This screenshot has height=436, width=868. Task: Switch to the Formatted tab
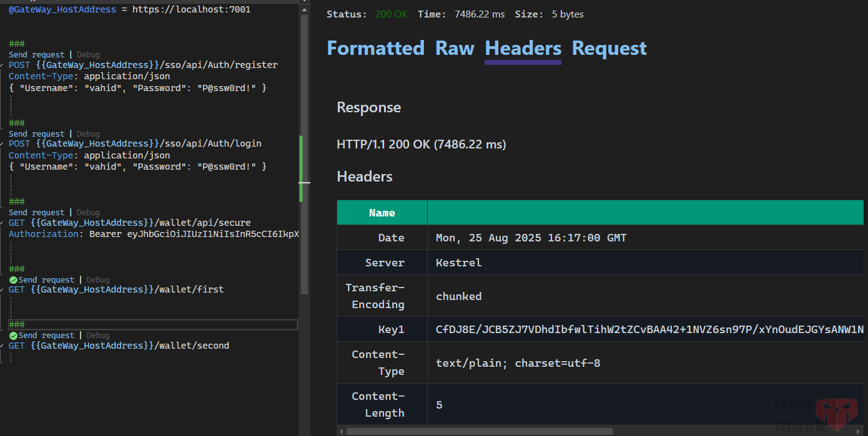click(375, 48)
